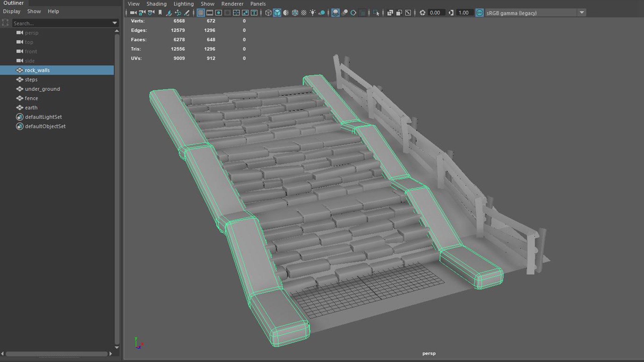Image resolution: width=644 pixels, height=362 pixels.
Task: Click the X-Ray mode icon
Action: [x=390, y=13]
